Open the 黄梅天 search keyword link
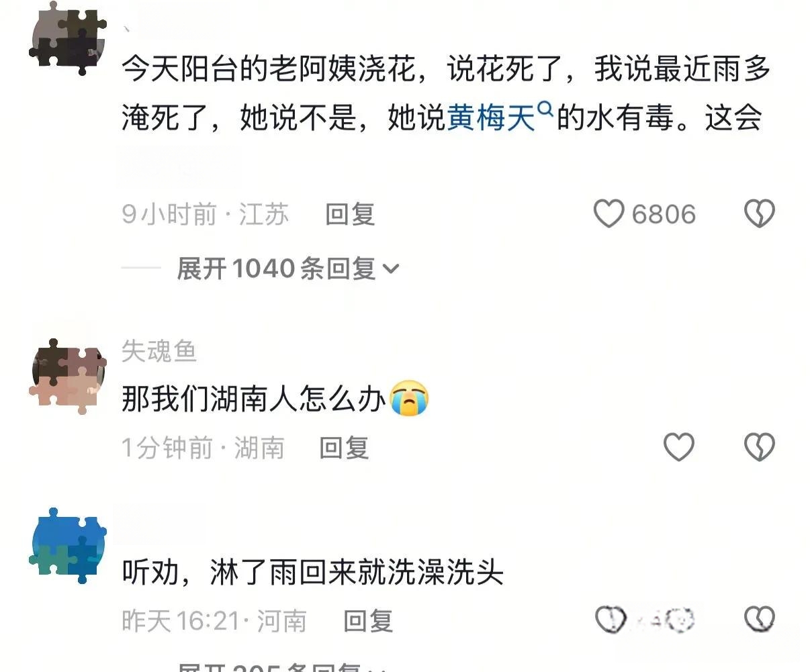This screenshot has width=810, height=672. point(492,119)
